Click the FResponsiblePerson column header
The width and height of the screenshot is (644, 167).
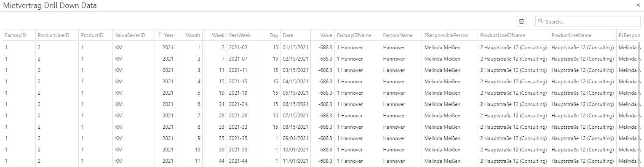point(450,35)
